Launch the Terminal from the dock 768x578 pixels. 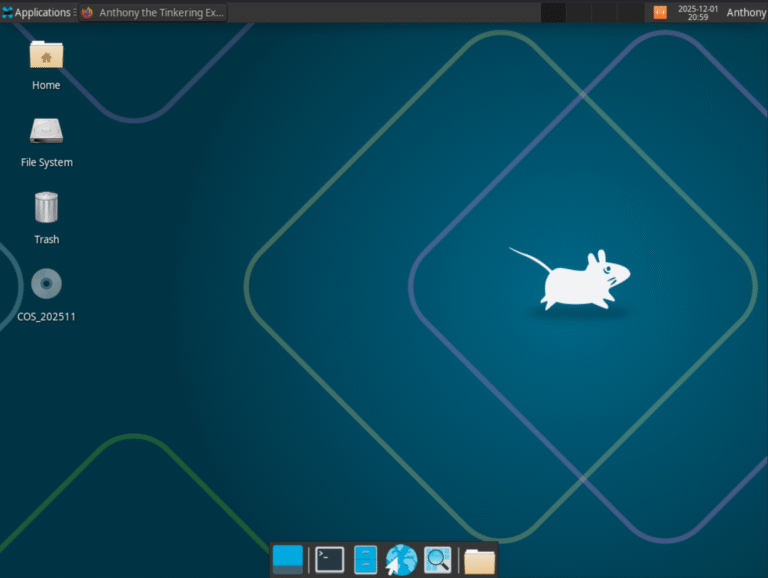click(x=330, y=559)
